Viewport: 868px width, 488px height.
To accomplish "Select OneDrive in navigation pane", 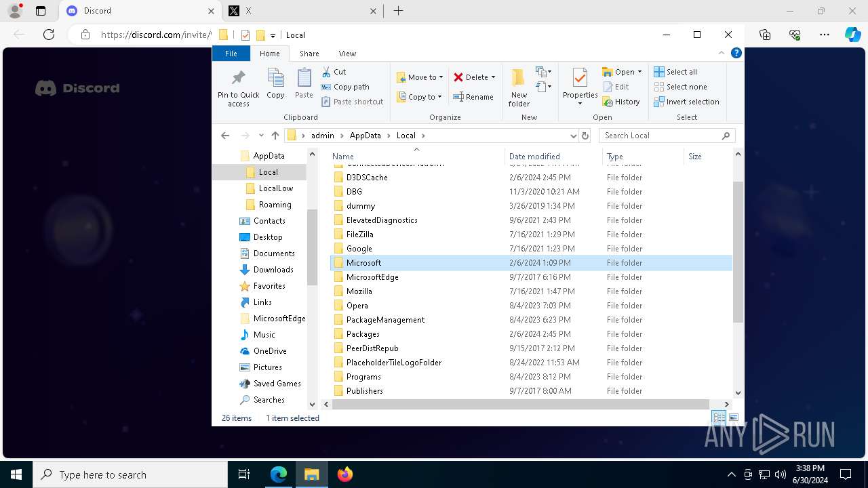I will click(270, 351).
